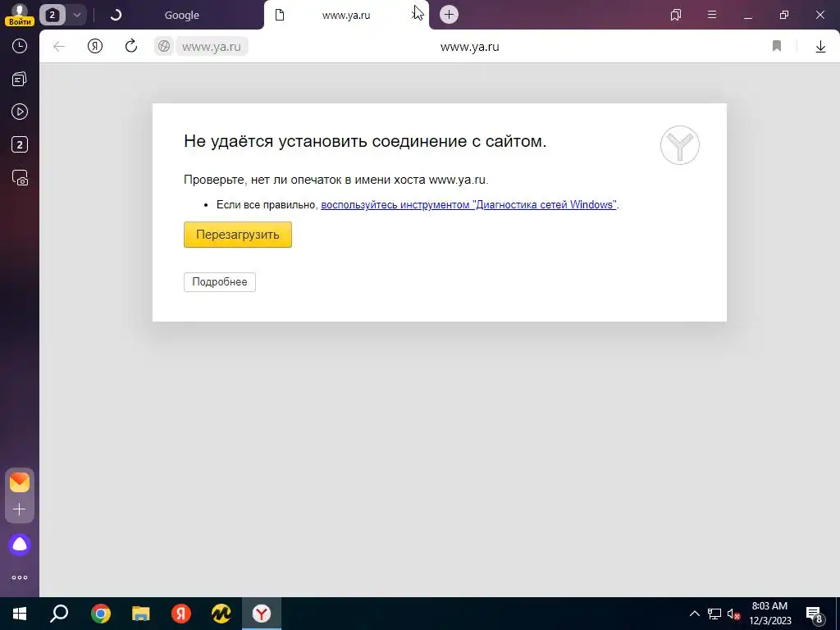Open the red Я Yandex taskbar app
The image size is (840, 630).
click(181, 614)
